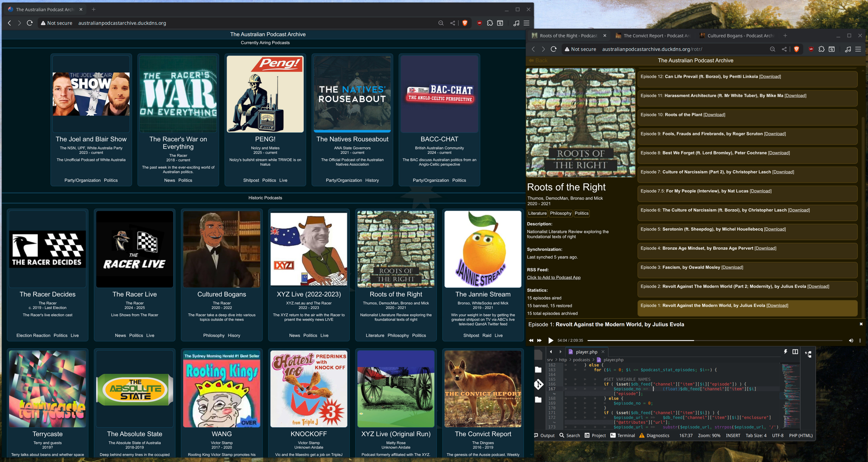Download Episode 10: Roots of the Plant
The height and width of the screenshot is (462, 868).
tap(714, 115)
